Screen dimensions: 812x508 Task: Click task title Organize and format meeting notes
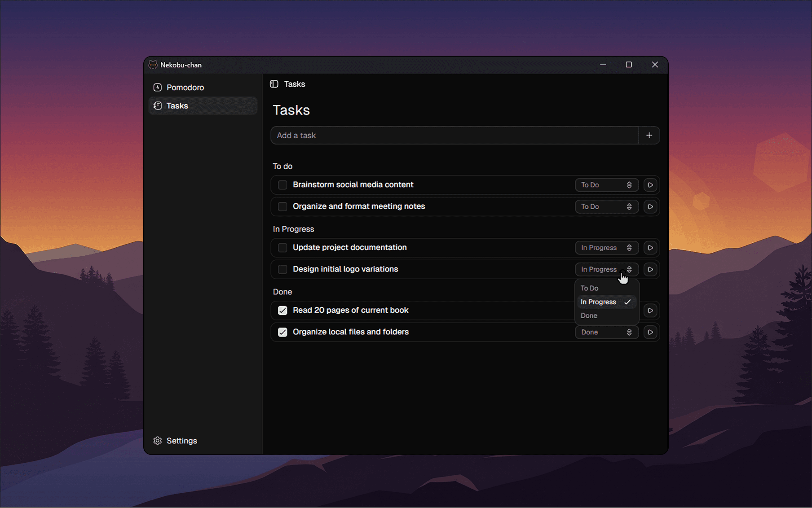359,206
